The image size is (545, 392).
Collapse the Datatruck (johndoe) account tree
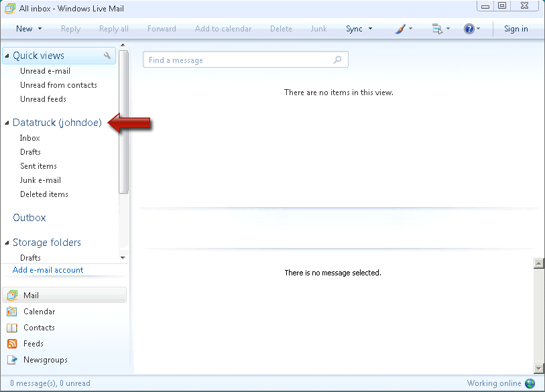point(7,123)
